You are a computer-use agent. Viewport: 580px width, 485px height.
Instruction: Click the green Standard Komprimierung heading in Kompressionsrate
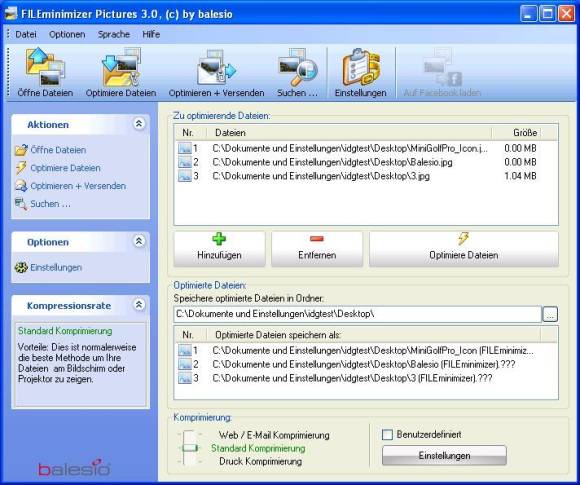tap(65, 331)
